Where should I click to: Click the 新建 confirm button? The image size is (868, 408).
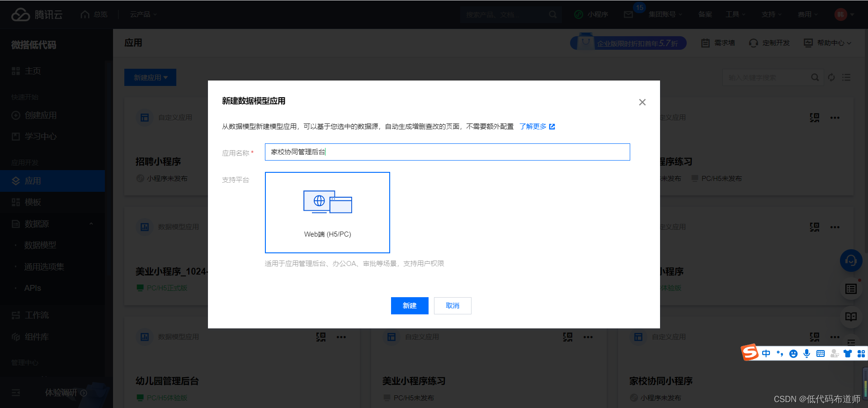pyautogui.click(x=410, y=306)
